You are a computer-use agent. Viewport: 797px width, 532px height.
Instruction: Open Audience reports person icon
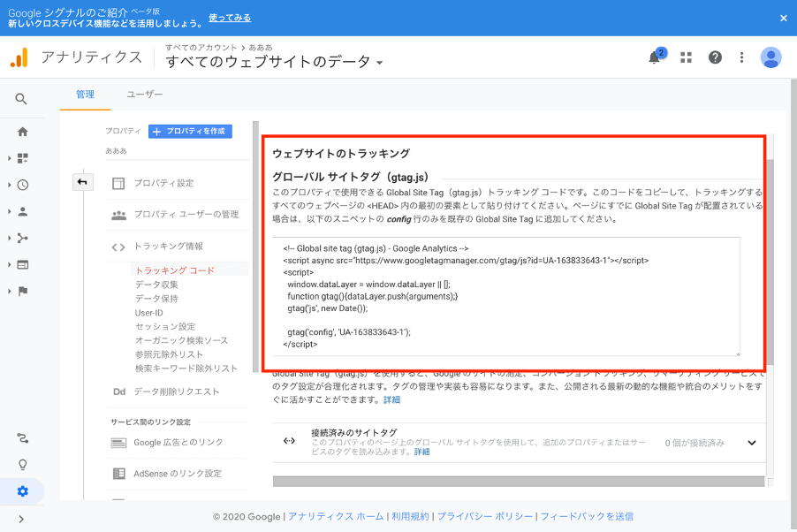[x=22, y=211]
